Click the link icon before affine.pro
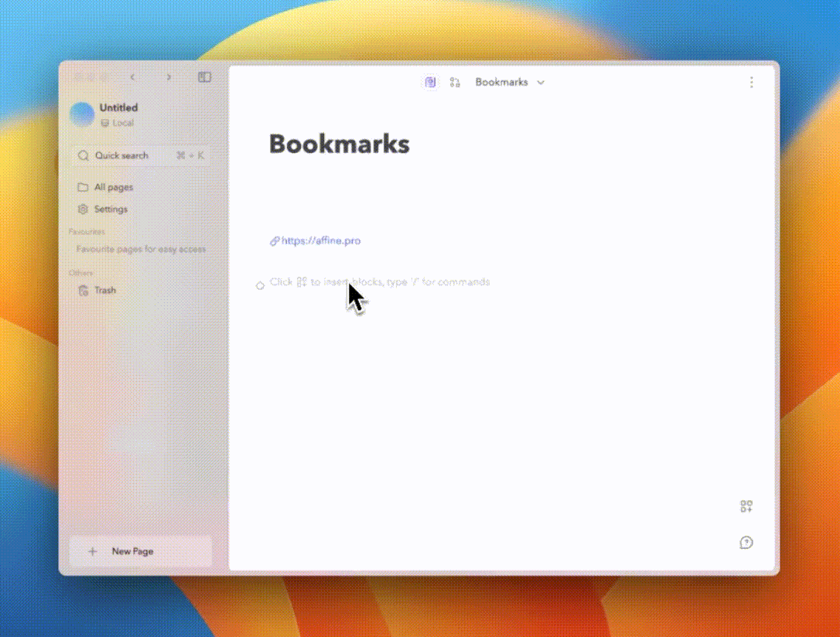 tap(275, 241)
